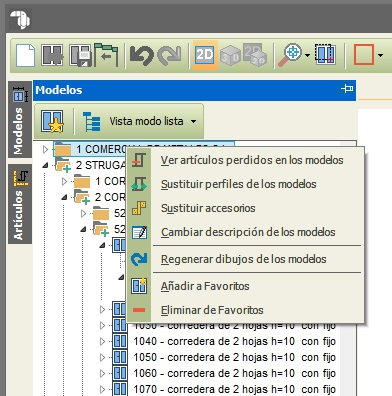Click the selection window frame icon
This screenshot has height=396, width=392.
pos(325,54)
